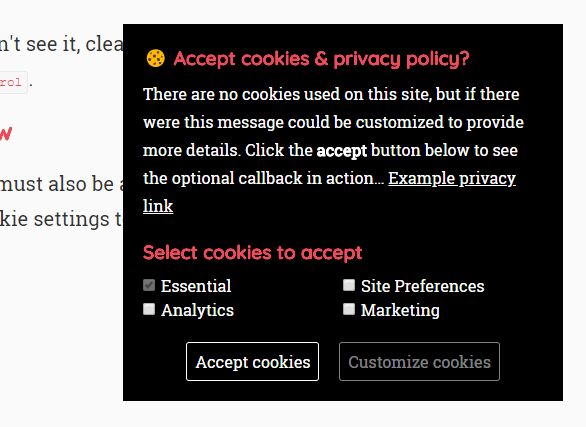Image resolution: width=586 pixels, height=427 pixels.
Task: Click the cookie emoji icon in the banner title
Action: click(155, 58)
